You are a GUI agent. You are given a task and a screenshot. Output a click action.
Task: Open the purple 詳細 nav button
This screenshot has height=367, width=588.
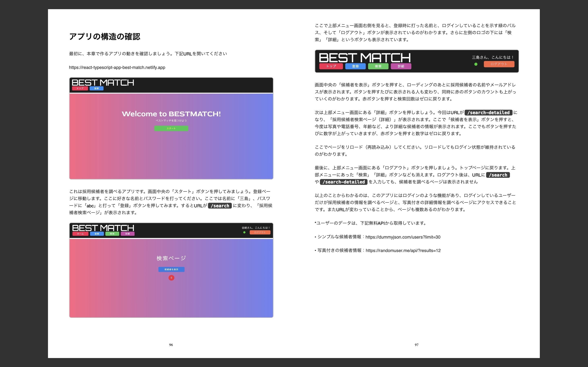401,66
